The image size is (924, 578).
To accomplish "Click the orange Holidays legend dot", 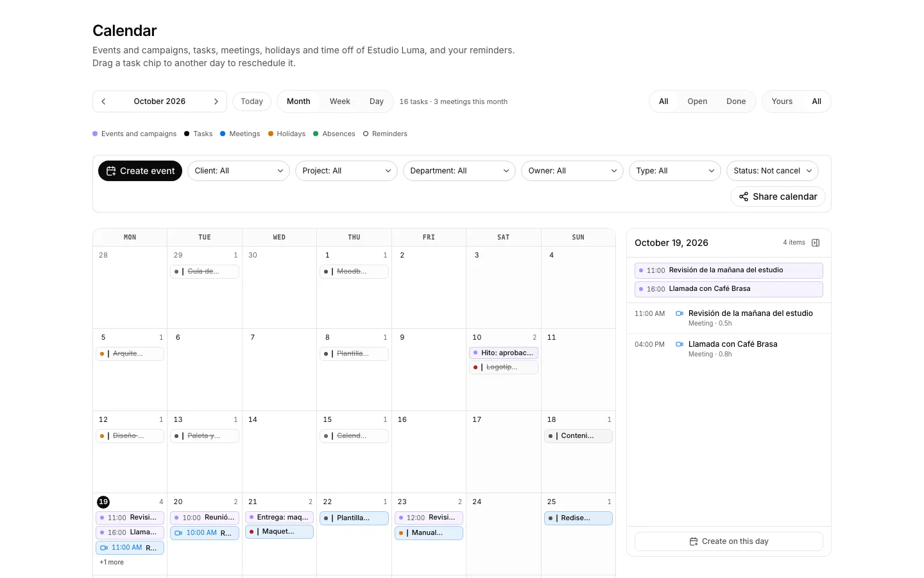I will click(x=271, y=134).
